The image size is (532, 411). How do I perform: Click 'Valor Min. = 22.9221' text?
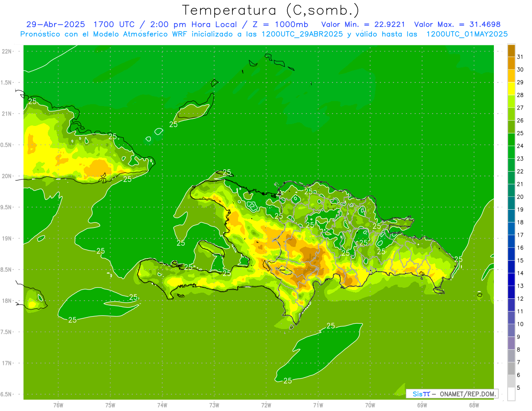pyautogui.click(x=363, y=24)
